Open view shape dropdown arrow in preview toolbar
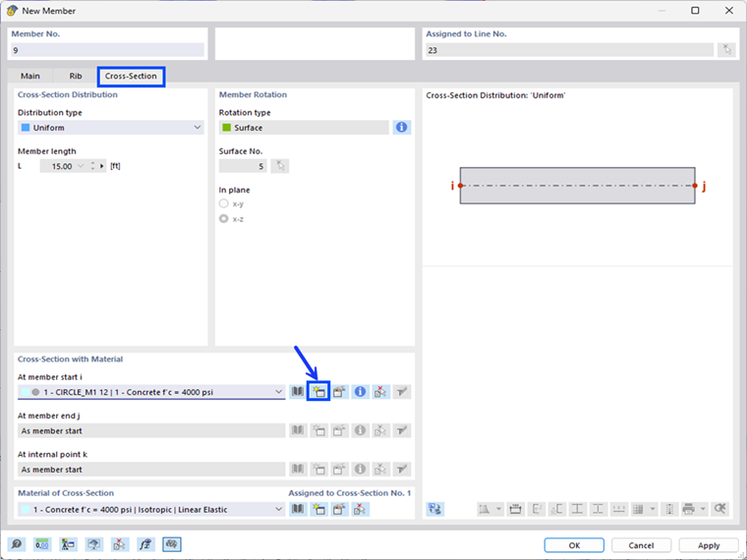Viewport: 747px width, 560px height. (x=498, y=509)
